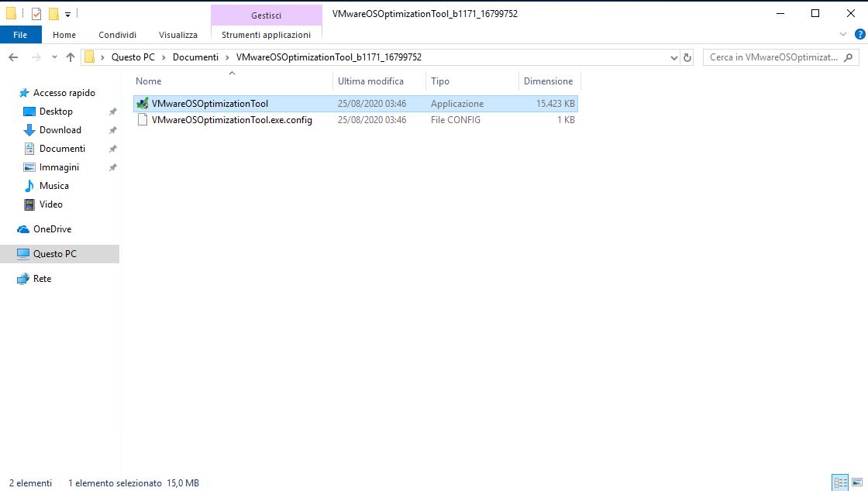Select the Strumenti applicazioni tab

click(x=267, y=35)
